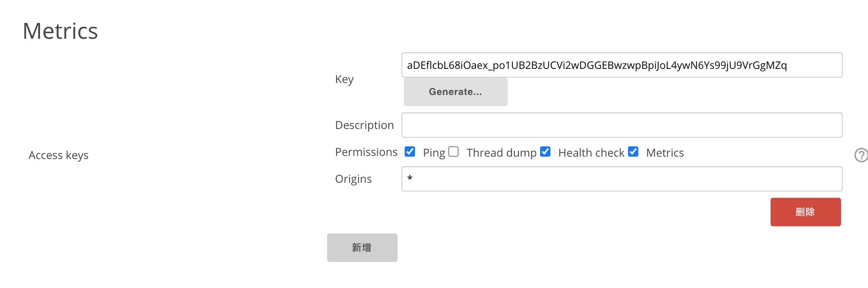Enable the Thread dump permission
This screenshot has height=288, width=868.
453,152
